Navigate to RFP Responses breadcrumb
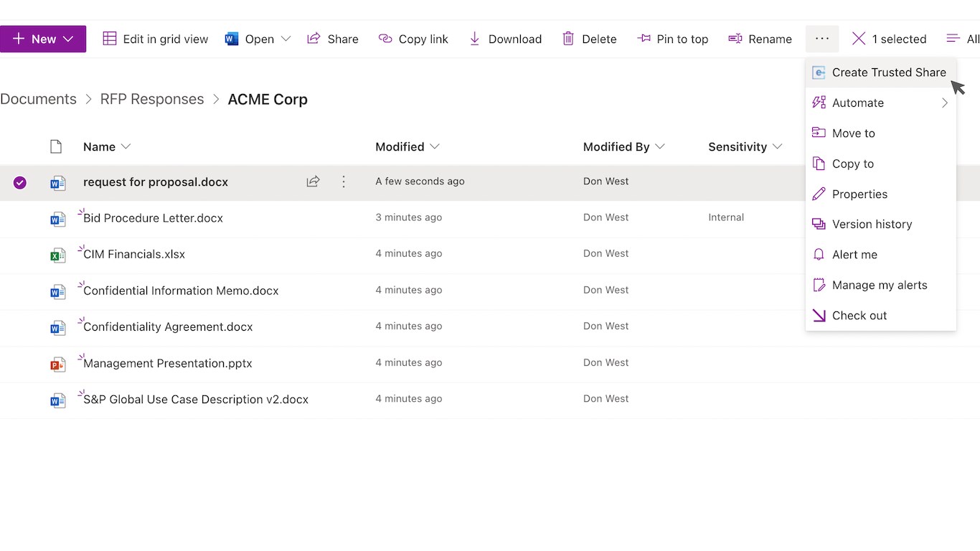This screenshot has width=980, height=551. pyautogui.click(x=152, y=99)
